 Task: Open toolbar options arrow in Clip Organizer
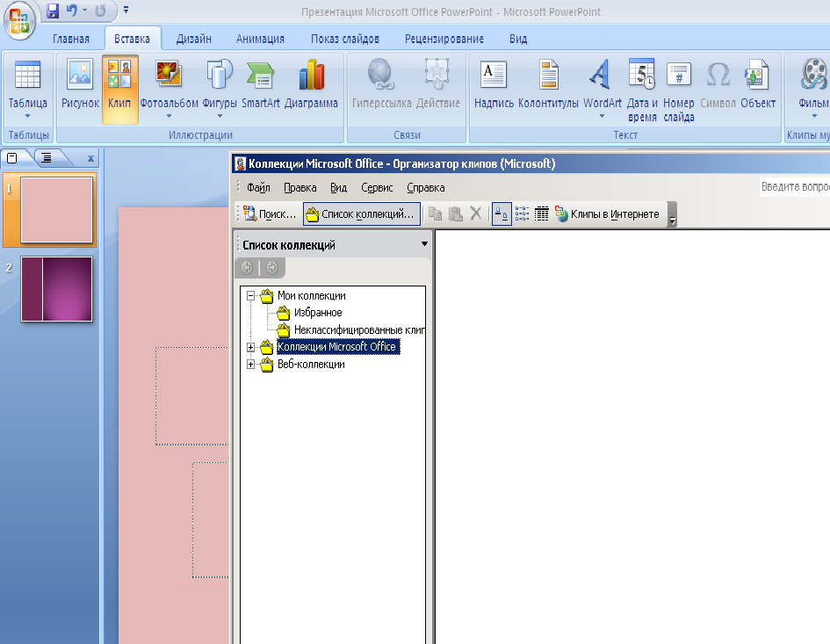pyautogui.click(x=672, y=214)
